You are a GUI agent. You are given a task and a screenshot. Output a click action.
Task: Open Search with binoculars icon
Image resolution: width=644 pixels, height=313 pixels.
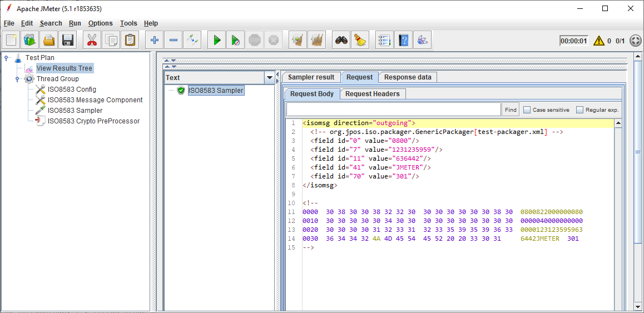(x=341, y=40)
